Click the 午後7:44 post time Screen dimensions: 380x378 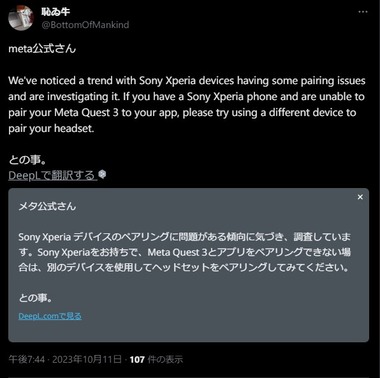click(26, 359)
